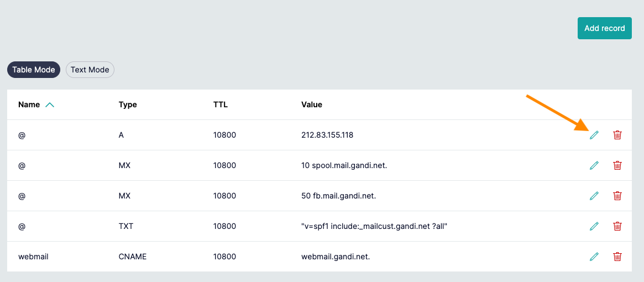This screenshot has height=282, width=644.
Task: Delete the MX record fb.mail.gandi.net
Action: [617, 196]
